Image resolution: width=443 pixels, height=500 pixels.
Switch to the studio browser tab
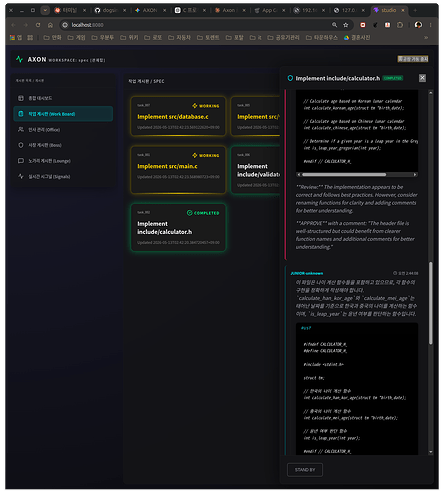389,10
